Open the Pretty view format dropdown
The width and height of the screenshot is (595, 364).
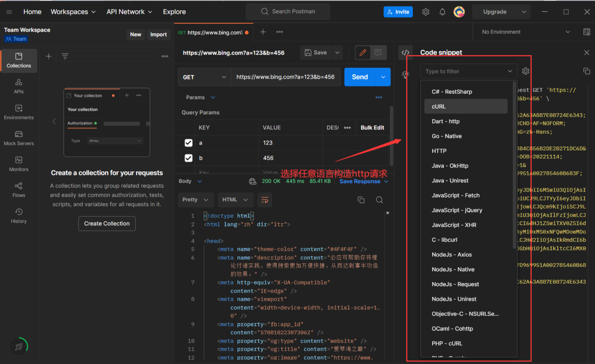195,200
